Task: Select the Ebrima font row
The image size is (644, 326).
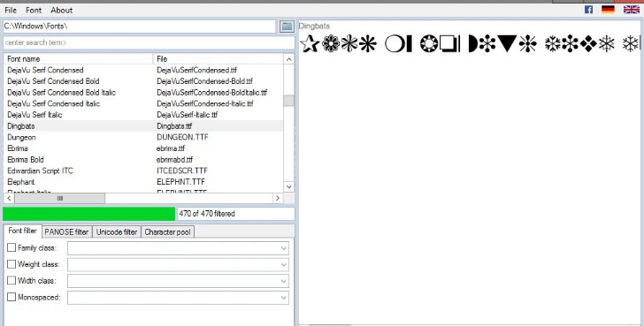Action: pos(143,148)
